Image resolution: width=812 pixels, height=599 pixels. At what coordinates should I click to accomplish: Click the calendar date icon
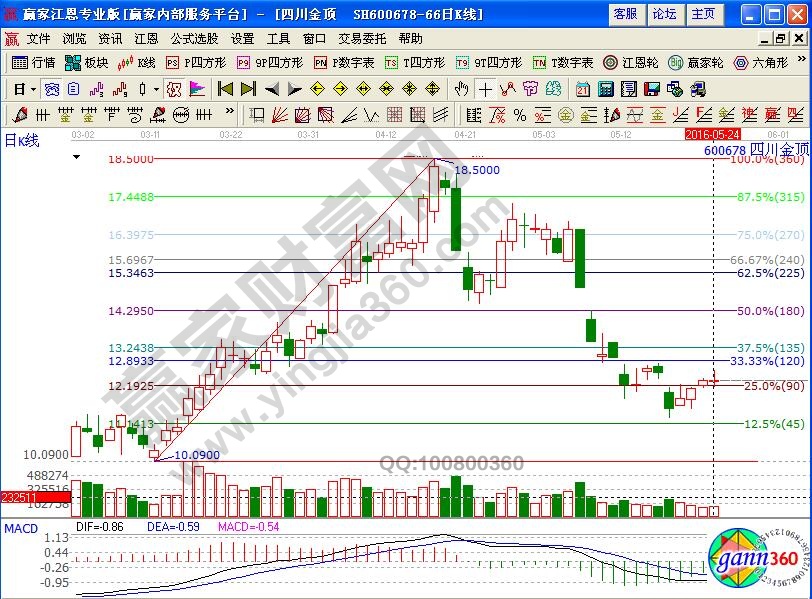tap(582, 88)
